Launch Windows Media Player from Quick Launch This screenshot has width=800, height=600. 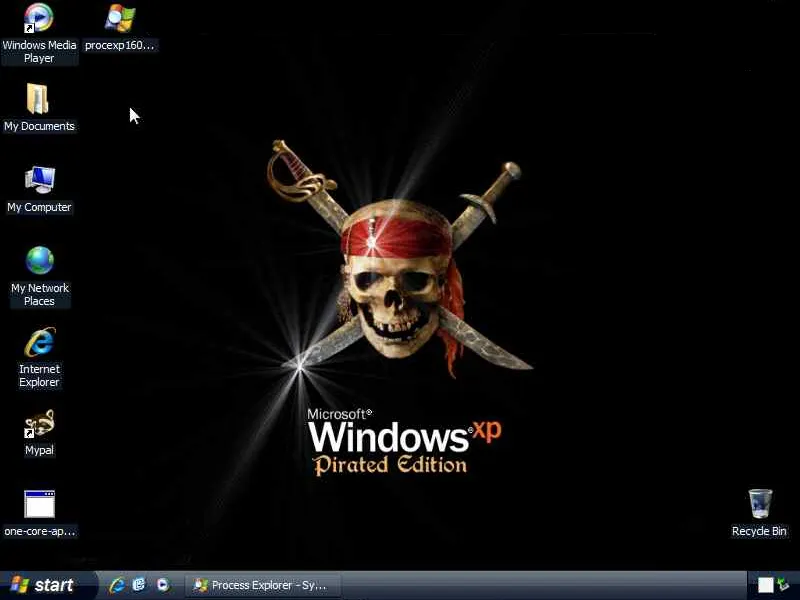(162, 585)
